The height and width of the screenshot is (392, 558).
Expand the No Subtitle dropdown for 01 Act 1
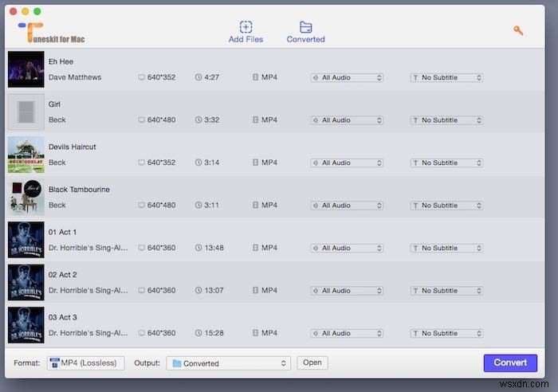click(446, 249)
